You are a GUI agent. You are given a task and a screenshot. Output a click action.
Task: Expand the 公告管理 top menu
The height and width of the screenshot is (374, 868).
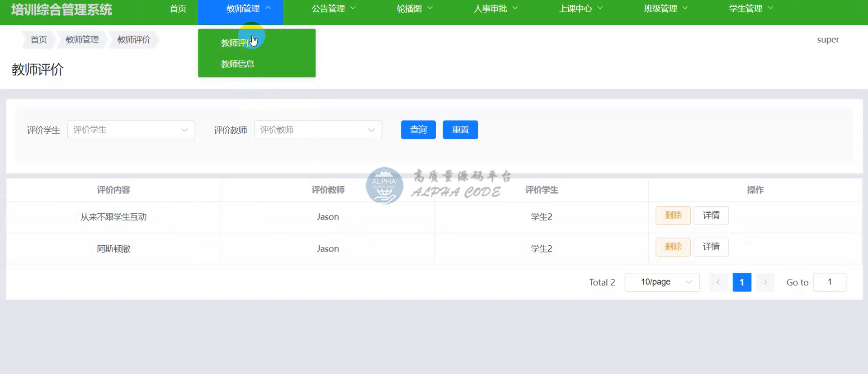333,9
